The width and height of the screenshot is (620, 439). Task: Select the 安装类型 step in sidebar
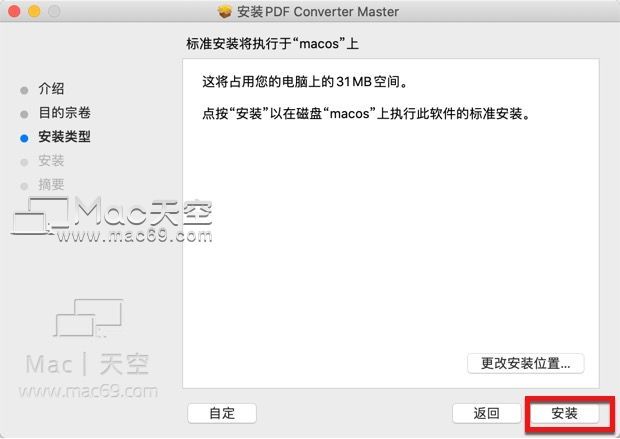[x=64, y=137]
